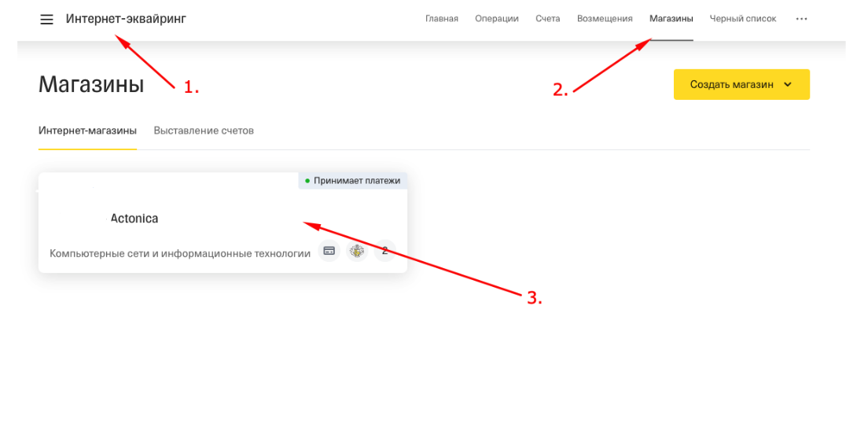Click the Компьютерные сети и информационные технологии category text
868x427 pixels.
coord(180,253)
